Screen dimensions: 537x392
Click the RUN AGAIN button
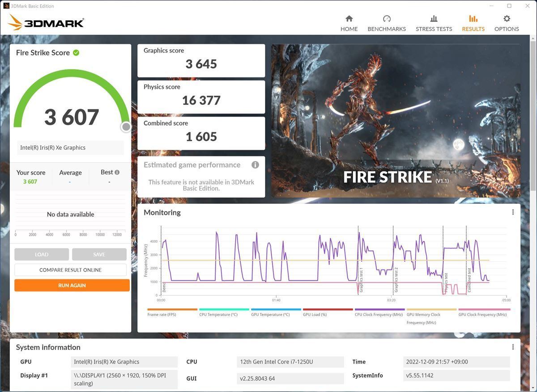tap(72, 285)
